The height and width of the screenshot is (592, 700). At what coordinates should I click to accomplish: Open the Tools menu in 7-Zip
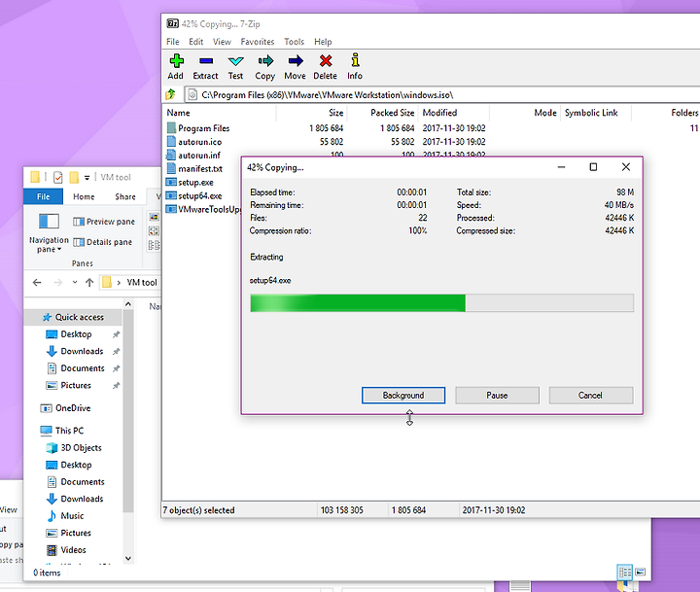click(295, 42)
